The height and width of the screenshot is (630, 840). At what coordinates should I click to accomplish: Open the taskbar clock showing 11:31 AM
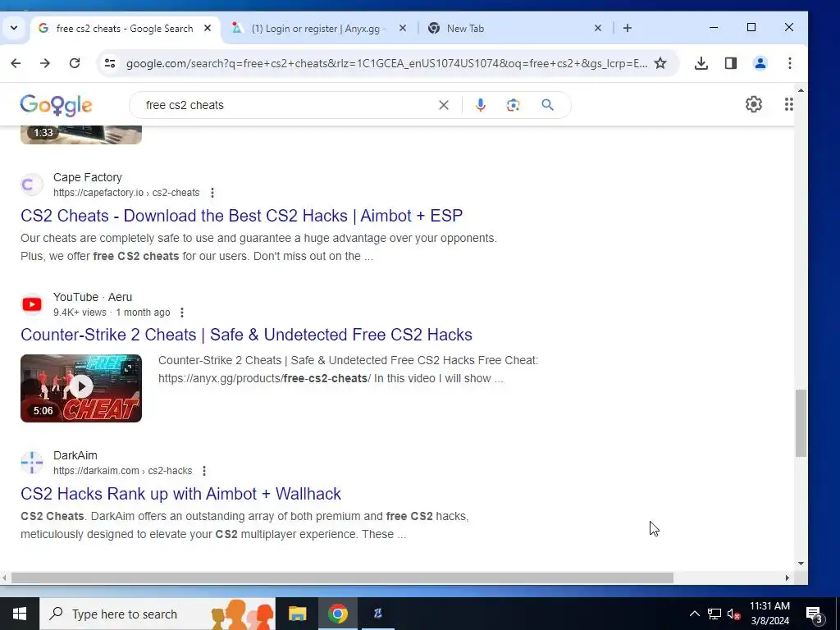point(769,614)
